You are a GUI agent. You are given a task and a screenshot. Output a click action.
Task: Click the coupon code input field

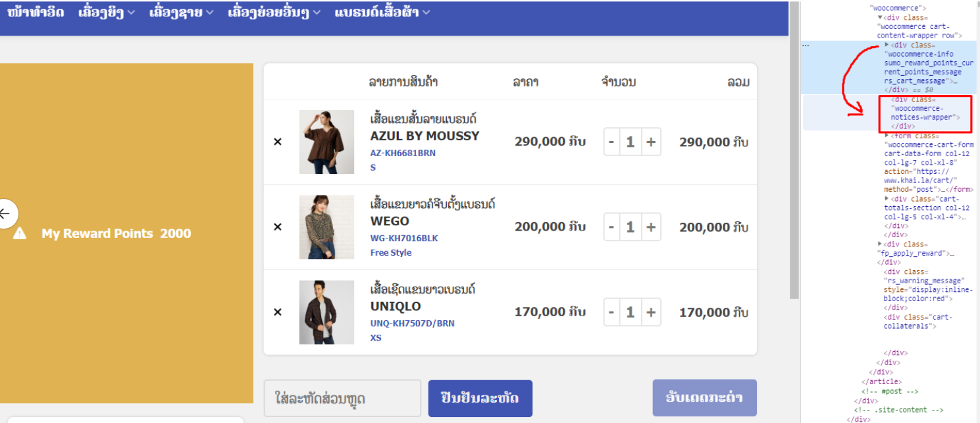click(342, 399)
